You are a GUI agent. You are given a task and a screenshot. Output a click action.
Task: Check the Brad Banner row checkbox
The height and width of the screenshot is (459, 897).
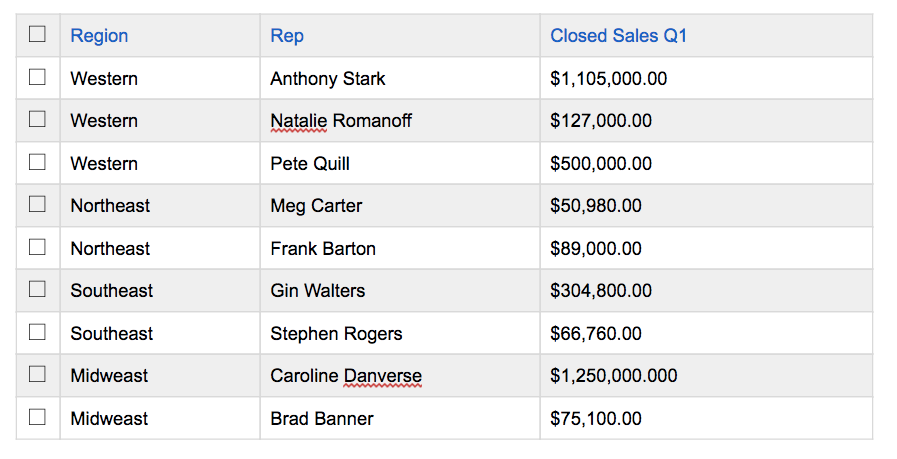pyautogui.click(x=38, y=417)
